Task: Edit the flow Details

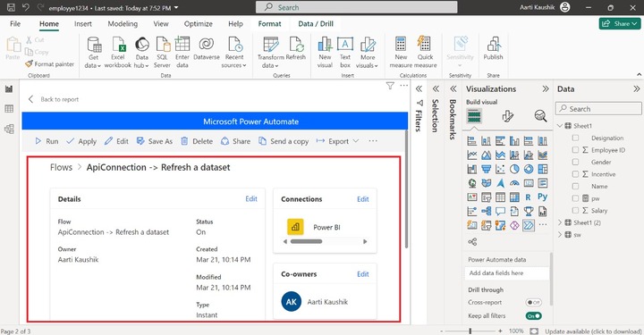Action: tap(251, 199)
